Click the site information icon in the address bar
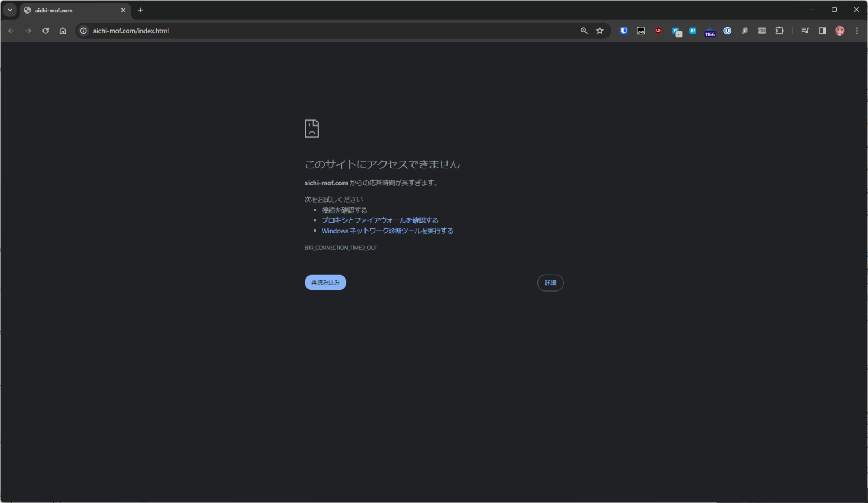The width and height of the screenshot is (868, 503). (83, 31)
